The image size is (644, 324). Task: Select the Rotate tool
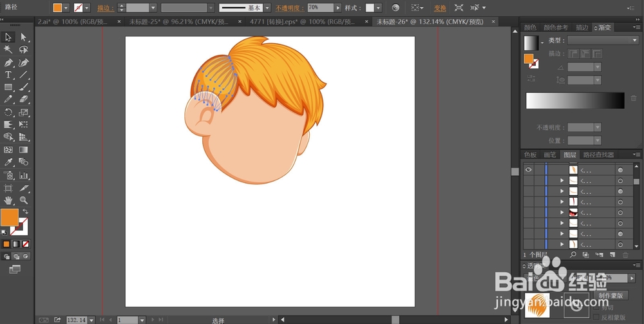pyautogui.click(x=8, y=112)
